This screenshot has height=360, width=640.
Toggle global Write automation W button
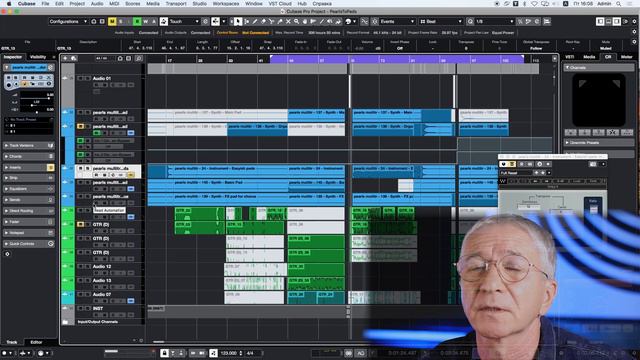pos(146,21)
